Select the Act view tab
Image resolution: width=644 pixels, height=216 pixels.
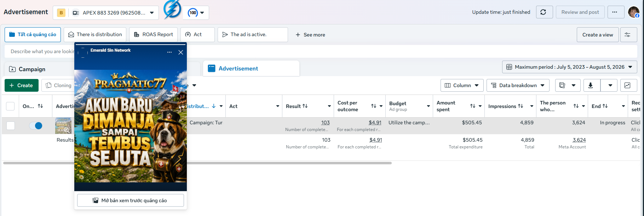(x=197, y=35)
